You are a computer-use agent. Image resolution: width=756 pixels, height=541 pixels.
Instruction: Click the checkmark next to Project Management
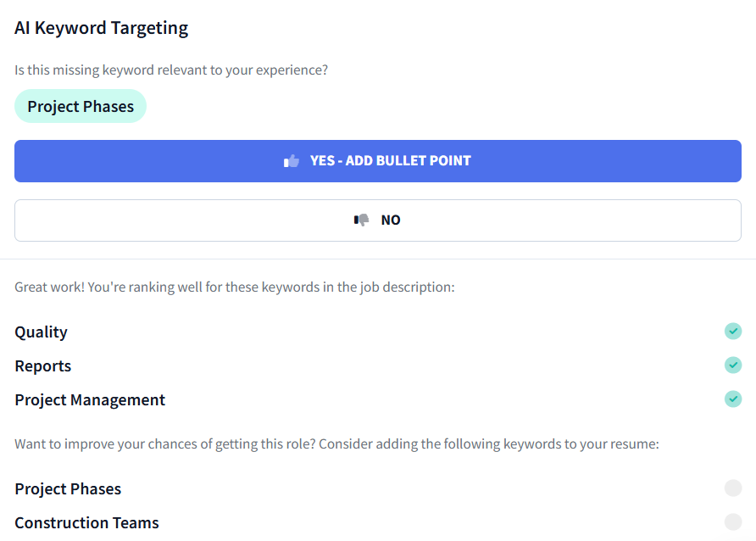coord(733,399)
